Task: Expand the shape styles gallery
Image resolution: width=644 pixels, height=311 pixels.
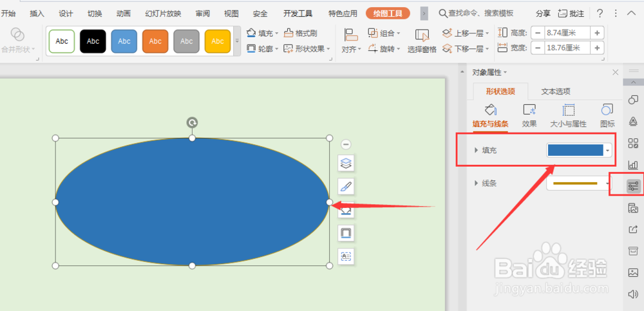Action: [x=237, y=41]
